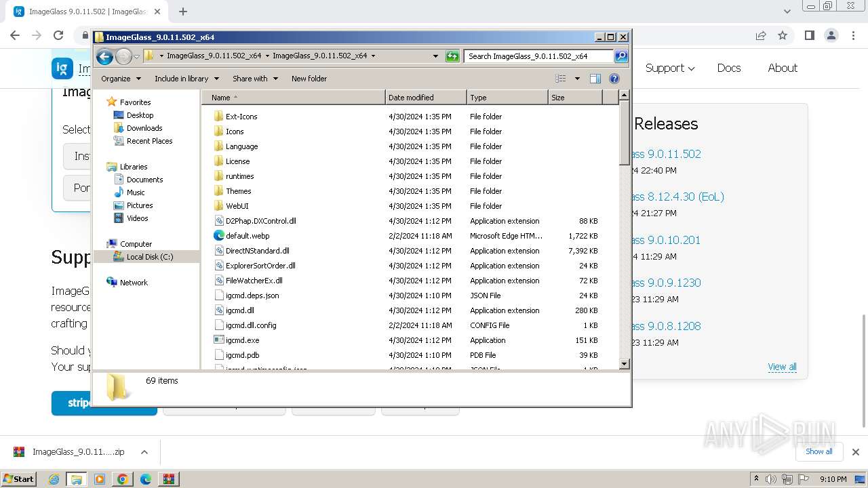Open Internet Explorer from taskbar
This screenshot has width=868, height=488.
tap(54, 479)
